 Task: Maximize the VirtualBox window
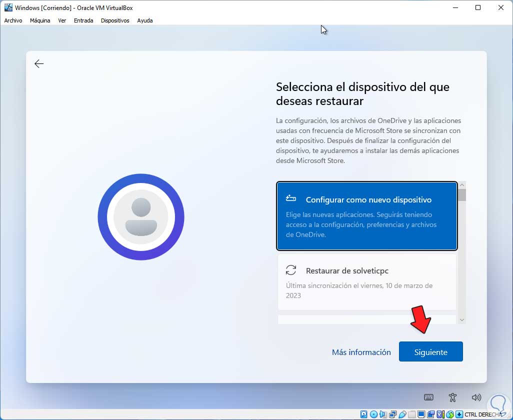pos(478,7)
